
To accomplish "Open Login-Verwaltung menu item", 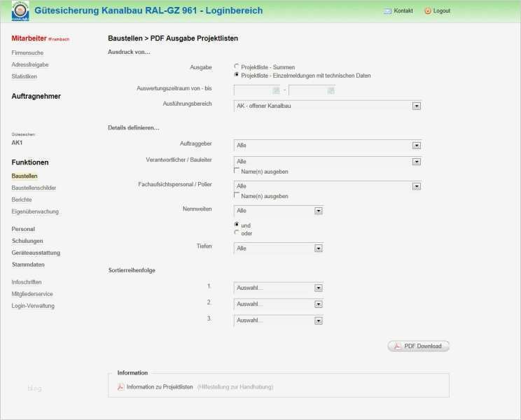I will click(x=33, y=306).
